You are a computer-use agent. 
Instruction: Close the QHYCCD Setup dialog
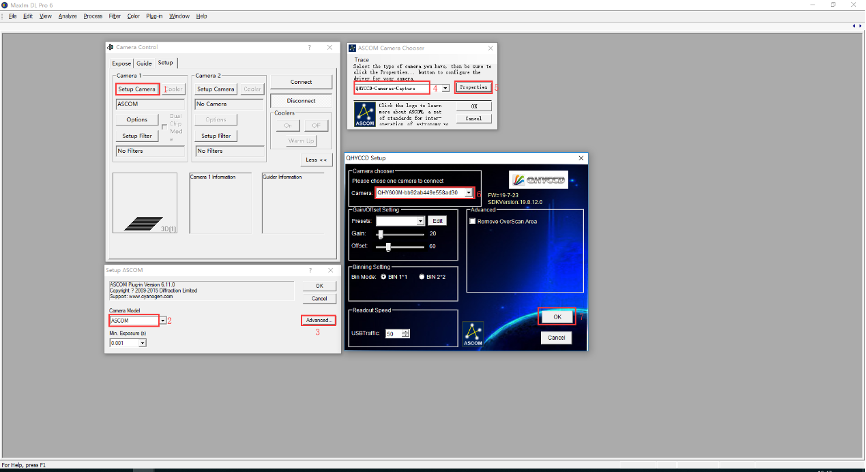(x=581, y=158)
